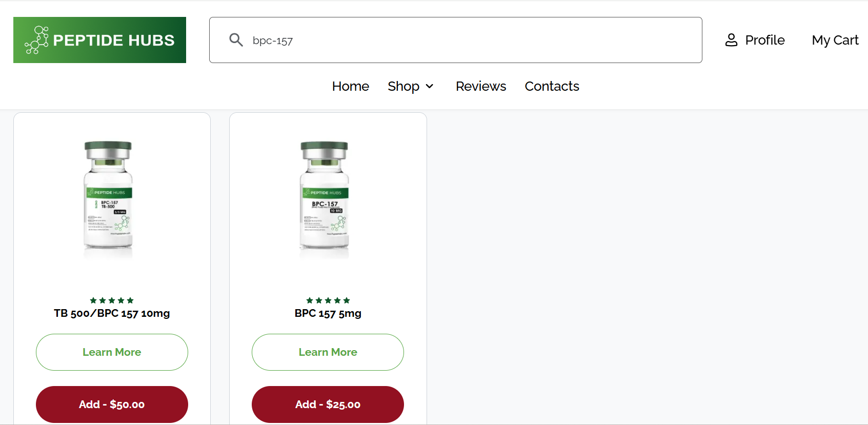
Task: Click the TB 500/BPC 157 vial image
Action: coord(108,197)
